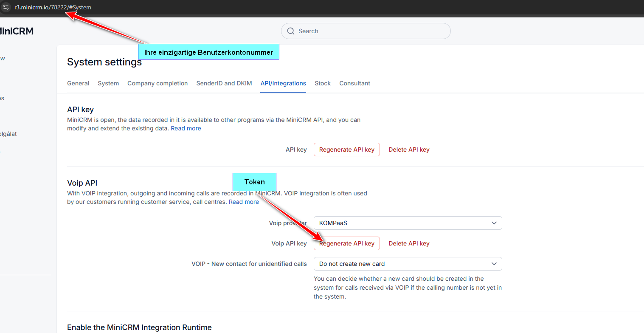Regenerate the Voip API key
Screen dimensions: 644x333
[x=347, y=243]
